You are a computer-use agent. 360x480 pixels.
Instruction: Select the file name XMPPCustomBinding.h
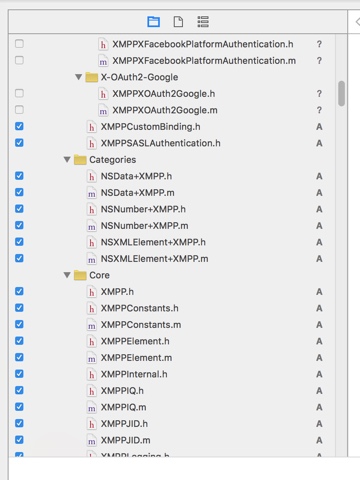tap(150, 127)
